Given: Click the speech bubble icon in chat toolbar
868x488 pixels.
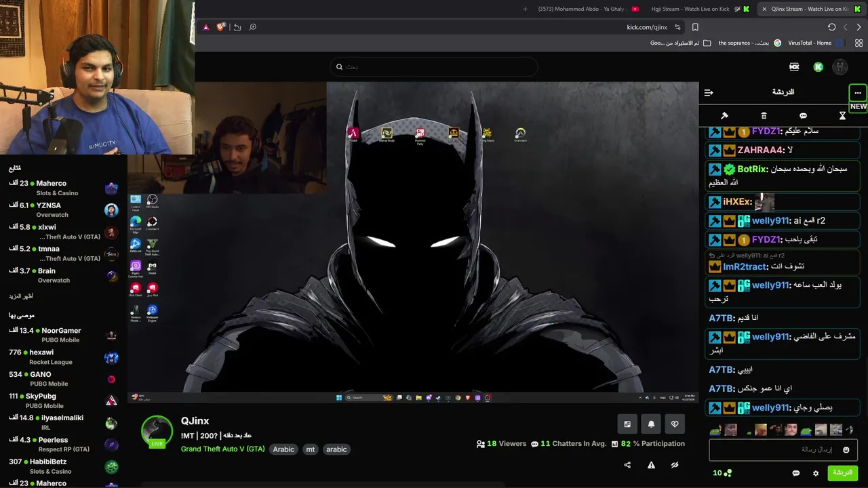Looking at the screenshot, I should tap(803, 116).
